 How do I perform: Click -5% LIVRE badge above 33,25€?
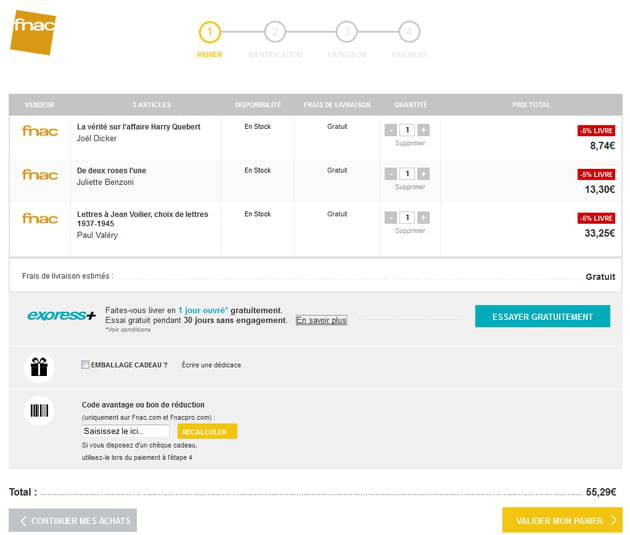[x=596, y=218]
